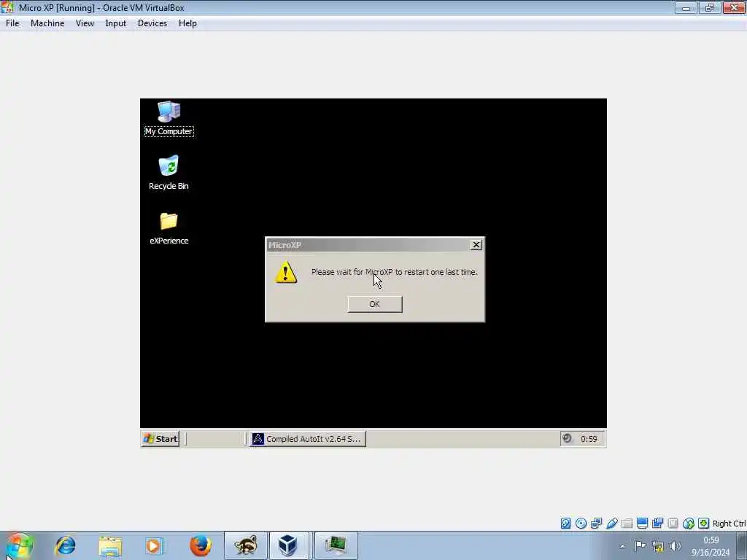
Task: Open the host volume speaker icon
Action: pyautogui.click(x=675, y=546)
